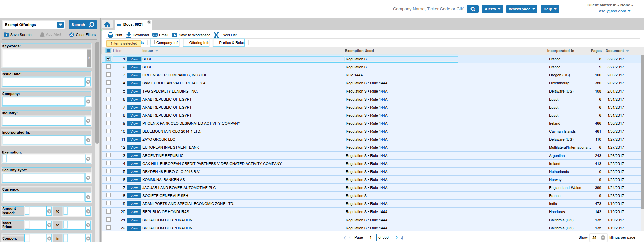This screenshot has width=644, height=242.
Task: Go to the next results page
Action: [397, 238]
